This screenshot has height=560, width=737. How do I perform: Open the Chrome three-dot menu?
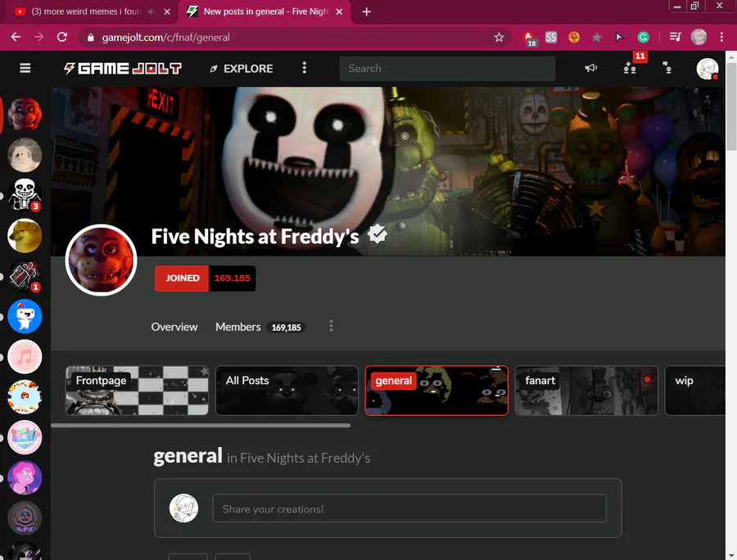click(x=721, y=37)
